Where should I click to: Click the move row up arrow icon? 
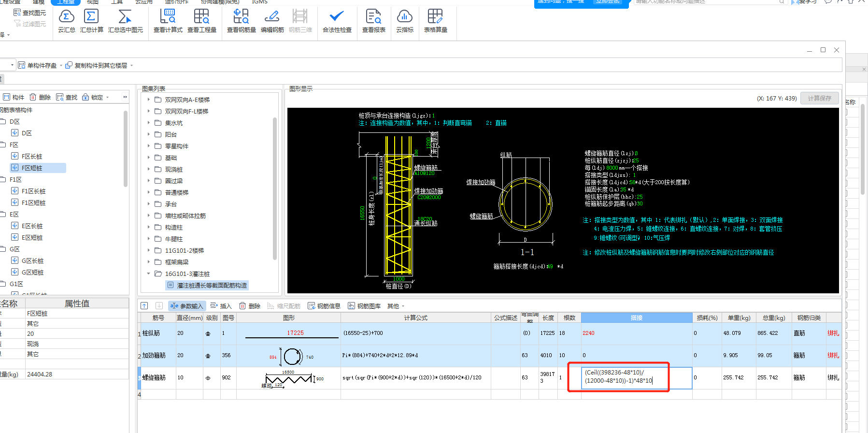pyautogui.click(x=144, y=306)
